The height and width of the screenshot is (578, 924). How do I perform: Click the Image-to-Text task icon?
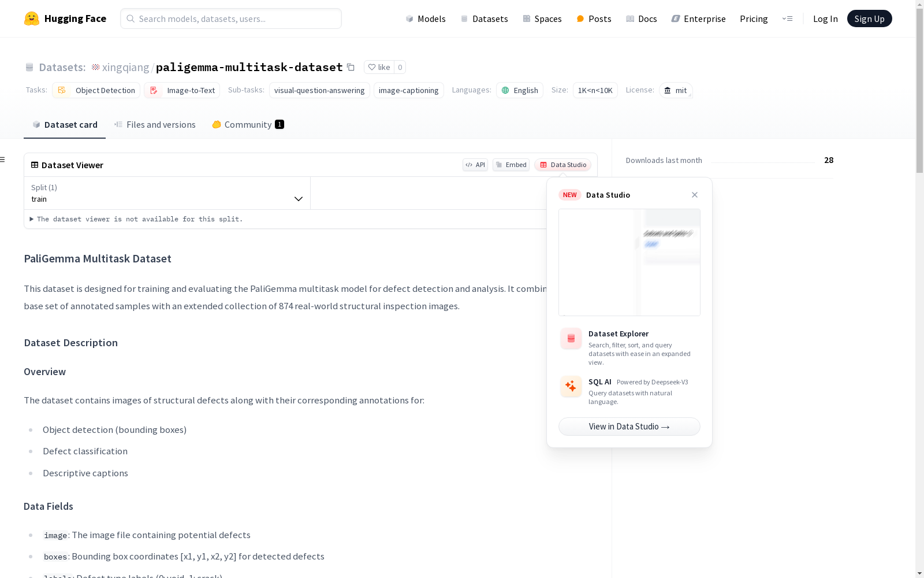[x=154, y=90]
